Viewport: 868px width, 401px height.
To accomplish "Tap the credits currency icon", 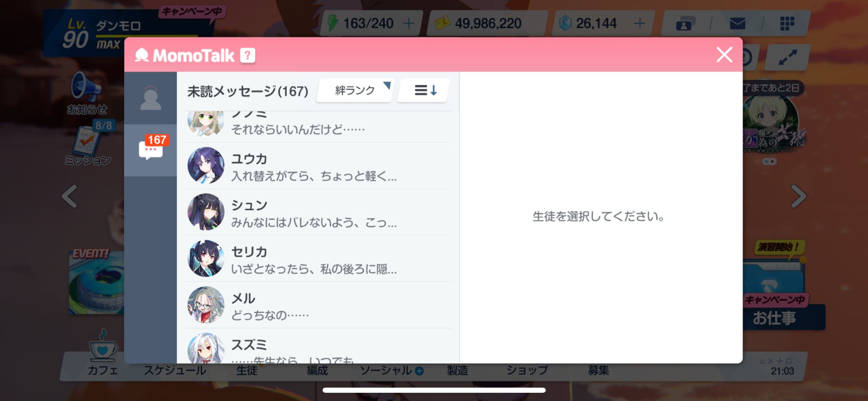I will [442, 23].
